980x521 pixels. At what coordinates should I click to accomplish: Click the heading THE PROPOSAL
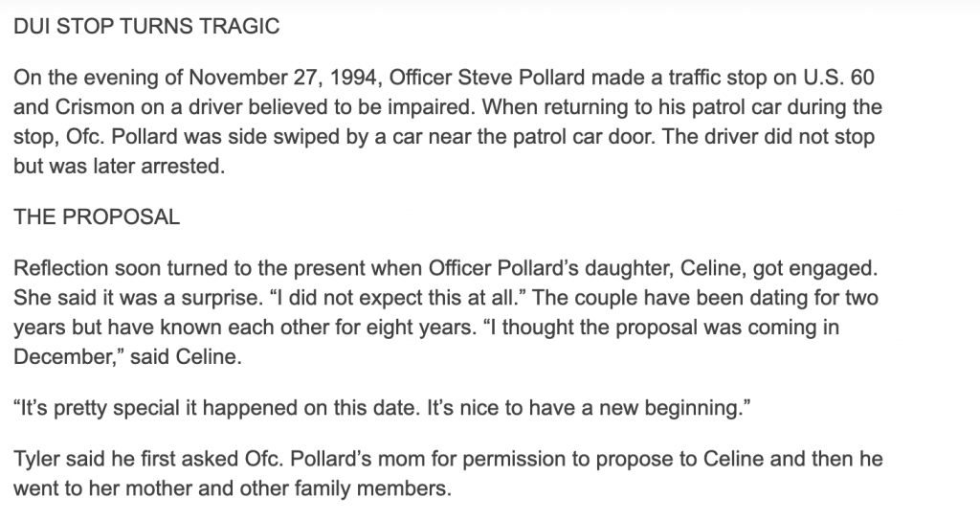pyautogui.click(x=97, y=217)
